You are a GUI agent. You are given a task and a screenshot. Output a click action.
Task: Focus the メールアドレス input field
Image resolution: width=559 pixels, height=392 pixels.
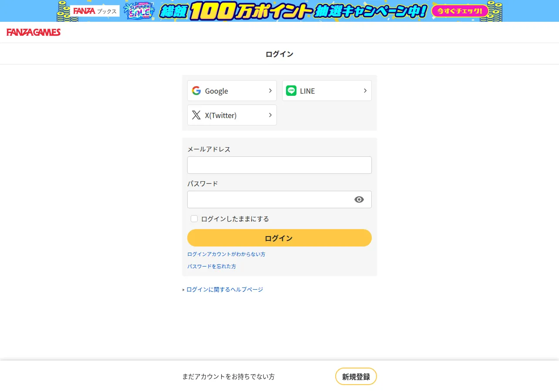point(279,165)
